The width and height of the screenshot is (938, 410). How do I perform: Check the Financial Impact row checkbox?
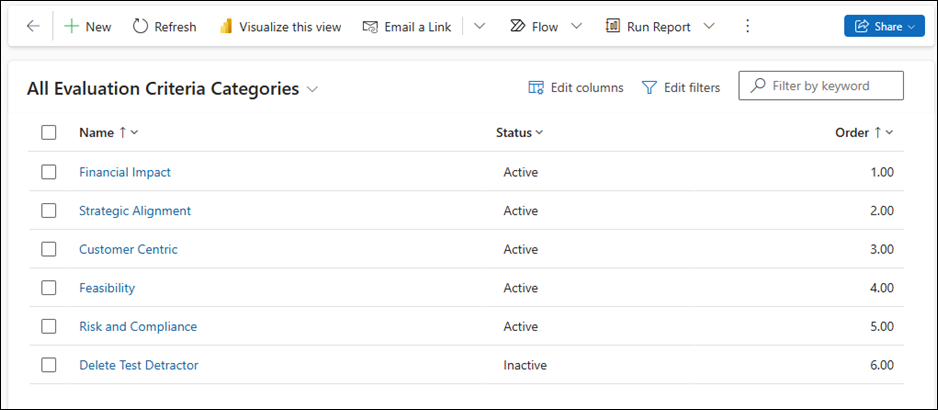tap(49, 172)
